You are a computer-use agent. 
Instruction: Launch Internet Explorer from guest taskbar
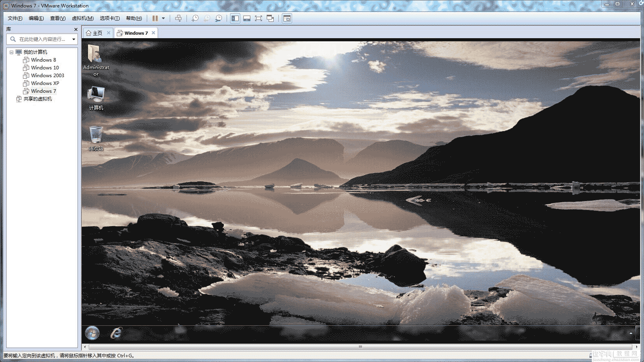click(116, 333)
